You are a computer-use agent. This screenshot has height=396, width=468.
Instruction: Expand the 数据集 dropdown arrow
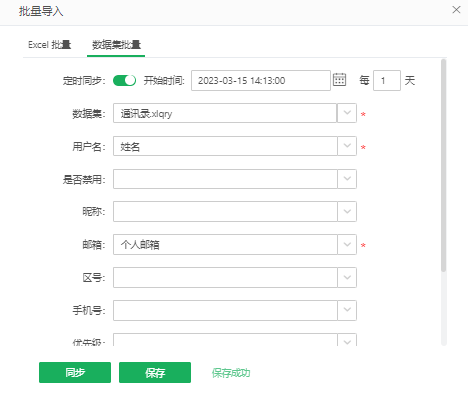pos(347,113)
